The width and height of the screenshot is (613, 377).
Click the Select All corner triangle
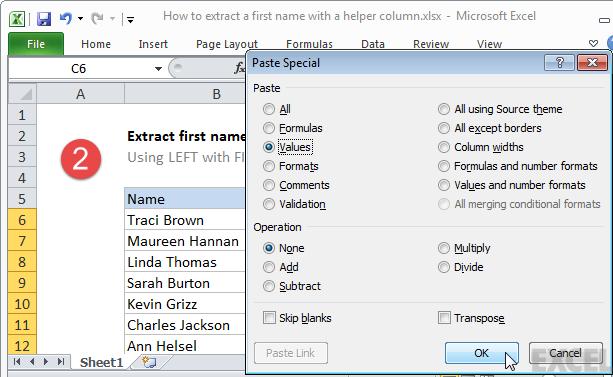[23, 94]
